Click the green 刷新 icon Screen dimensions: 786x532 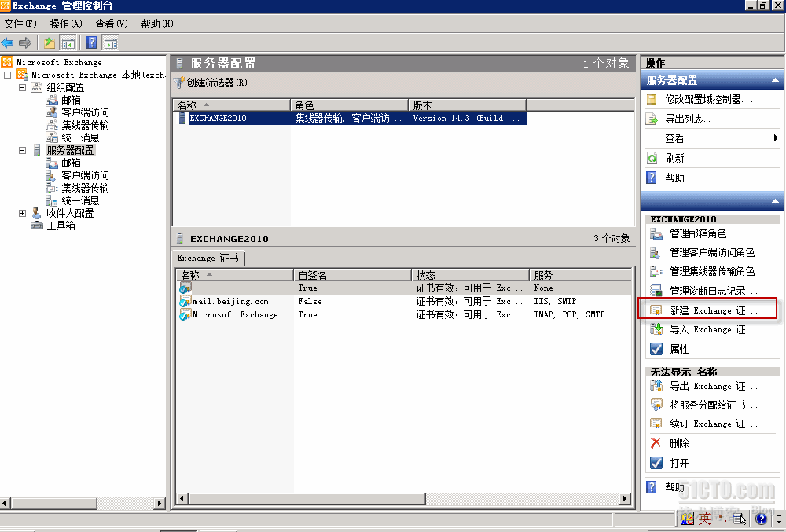652,158
